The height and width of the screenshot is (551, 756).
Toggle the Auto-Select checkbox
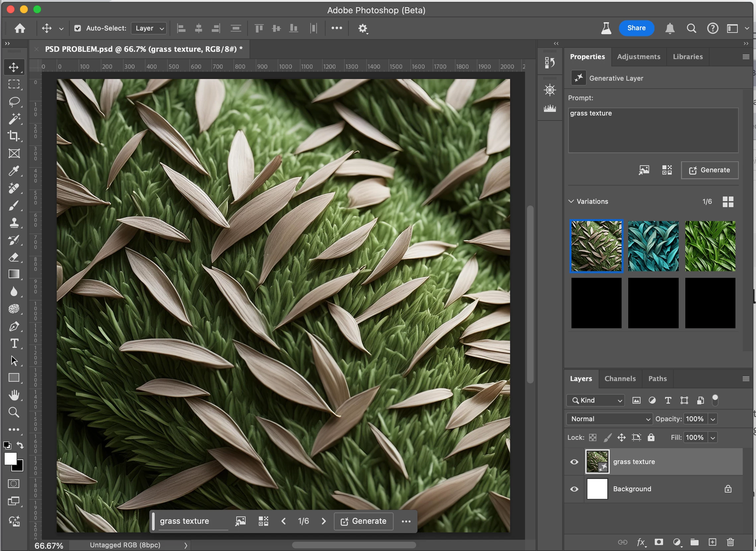click(78, 28)
